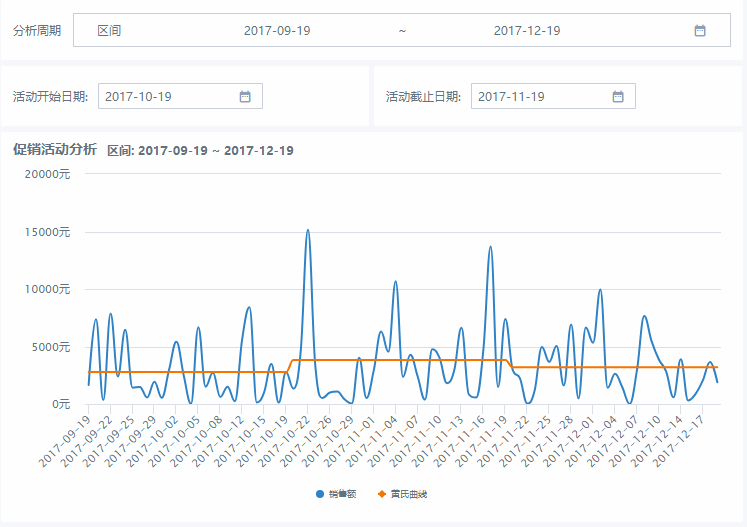Select the 2017-09-19 range start date
The width and height of the screenshot is (747, 527).
coord(277,30)
